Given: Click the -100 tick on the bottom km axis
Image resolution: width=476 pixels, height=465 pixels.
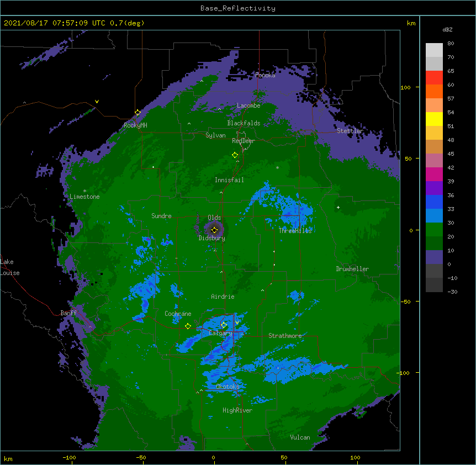Looking at the screenshot, I should [69, 457].
